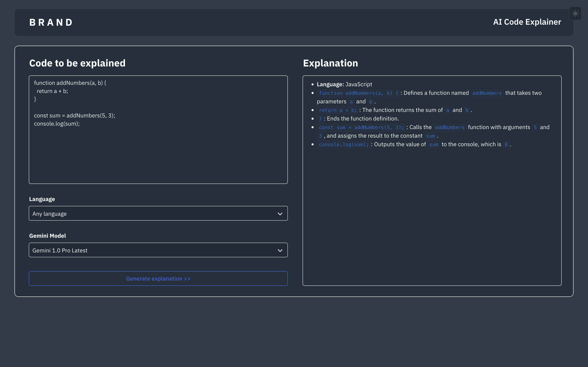Click the Explanation heading
Screen dimensions: 588x367
[330, 63]
